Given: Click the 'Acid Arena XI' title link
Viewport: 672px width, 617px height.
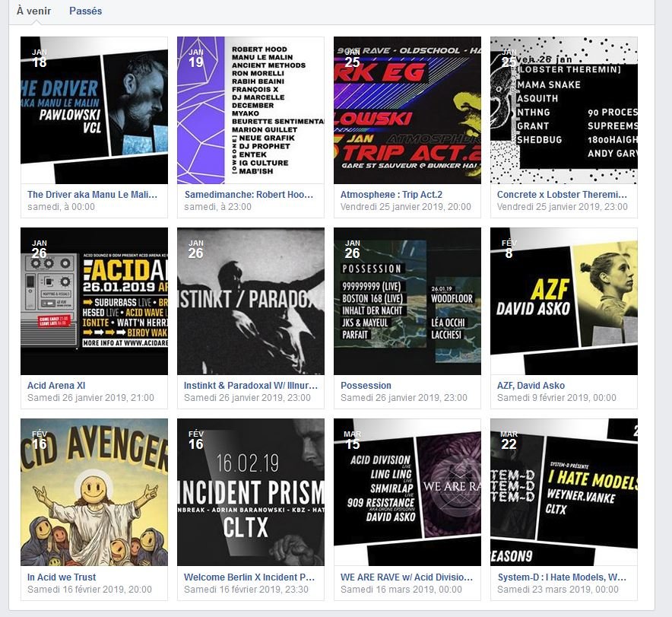Looking at the screenshot, I should (x=56, y=386).
